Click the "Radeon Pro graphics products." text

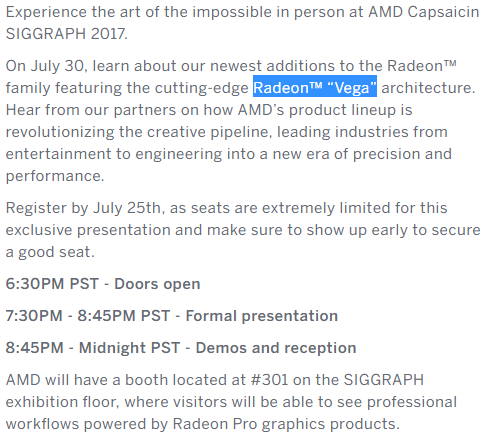[286, 424]
